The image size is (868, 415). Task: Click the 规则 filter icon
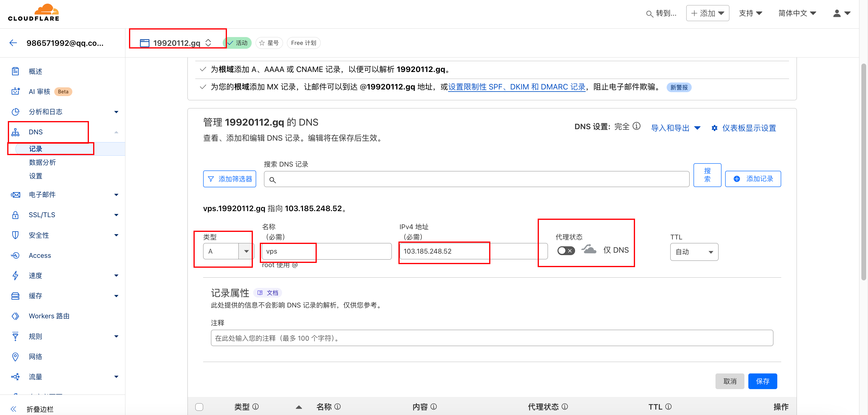click(x=15, y=336)
